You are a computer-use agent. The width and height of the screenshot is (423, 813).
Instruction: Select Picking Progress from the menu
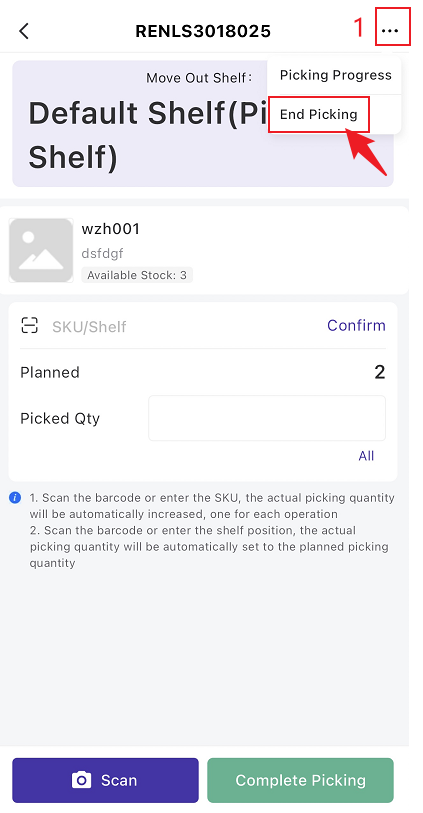coord(335,75)
